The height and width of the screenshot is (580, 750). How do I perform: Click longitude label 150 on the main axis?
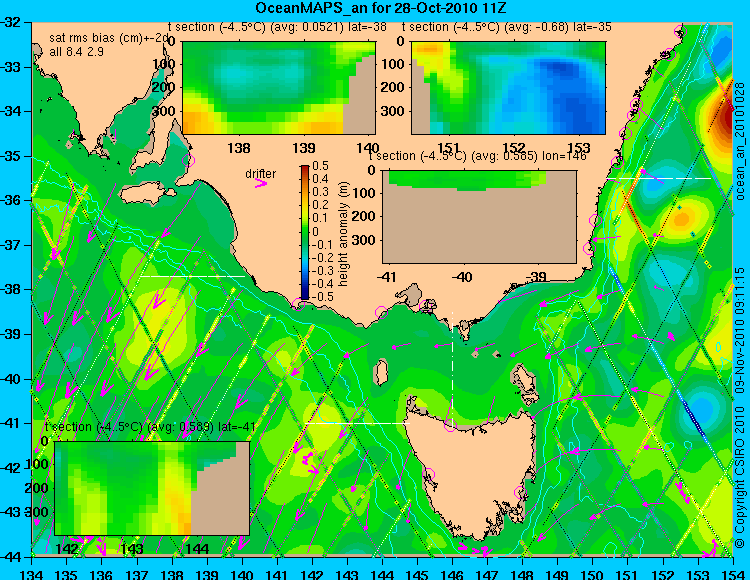tap(593, 574)
